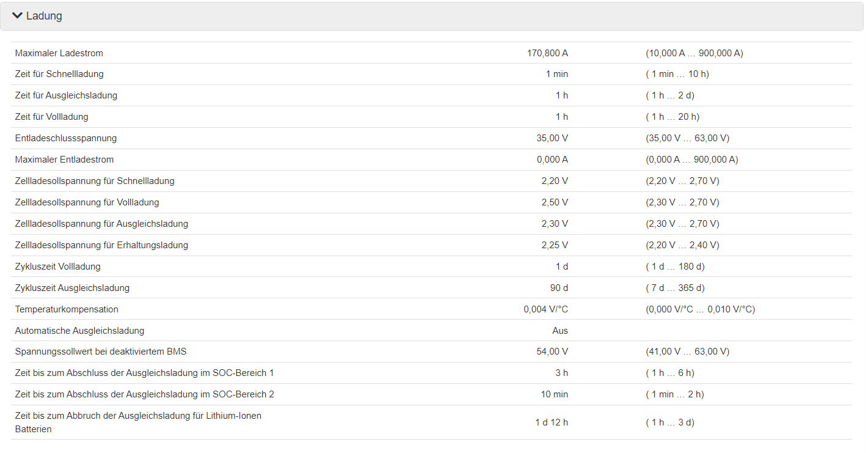The image size is (868, 453).
Task: Select the Entladeschlussspannung value 35,00 V
Action: pyautogui.click(x=552, y=138)
